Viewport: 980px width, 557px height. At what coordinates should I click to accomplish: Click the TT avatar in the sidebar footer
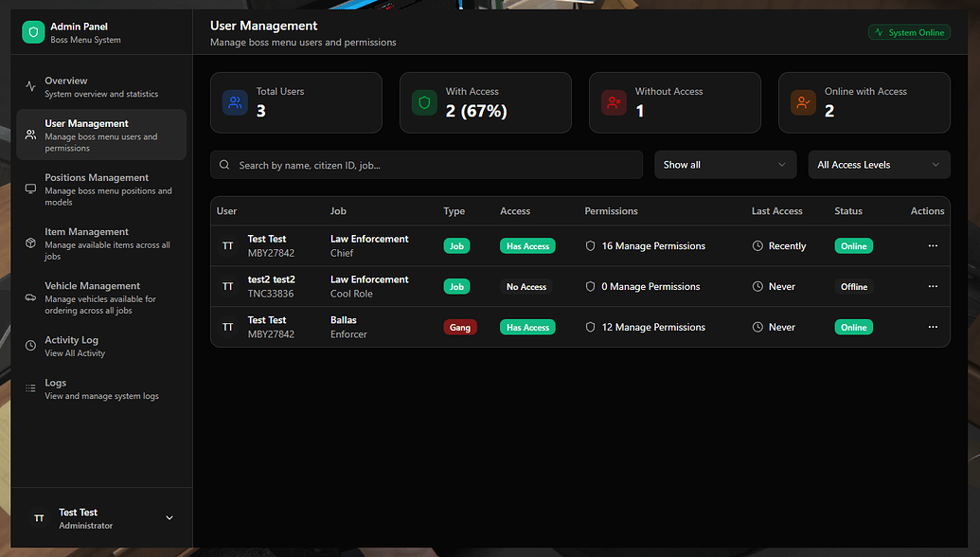tap(39, 518)
